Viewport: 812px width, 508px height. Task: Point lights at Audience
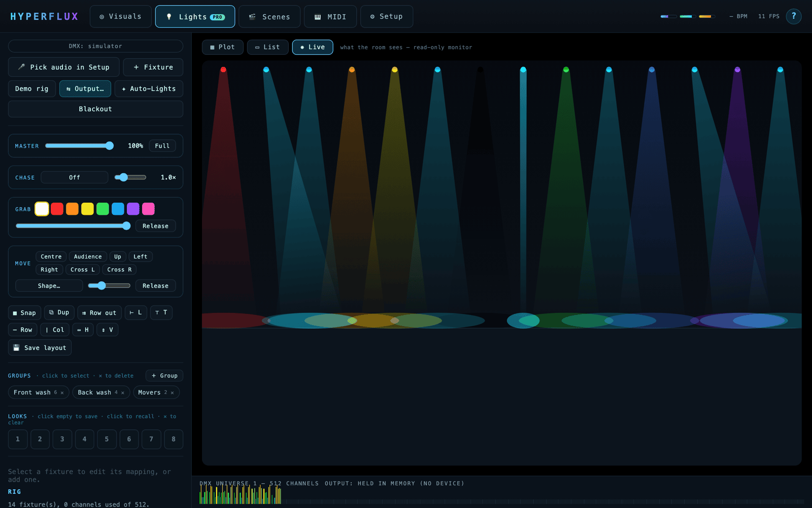pos(88,257)
